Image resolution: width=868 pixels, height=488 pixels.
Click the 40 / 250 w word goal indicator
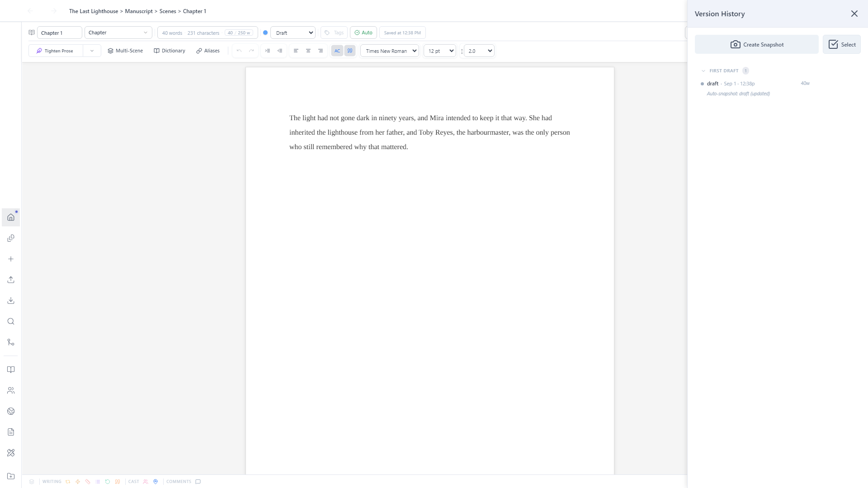click(239, 33)
